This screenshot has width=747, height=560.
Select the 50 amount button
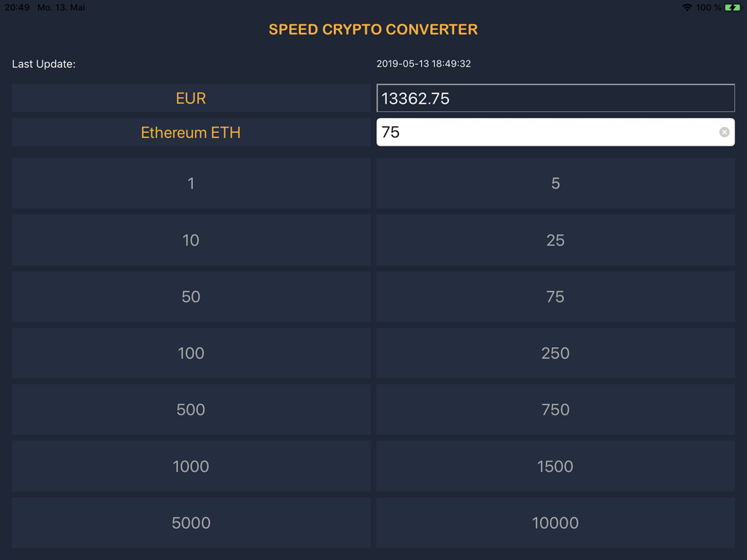tap(190, 296)
